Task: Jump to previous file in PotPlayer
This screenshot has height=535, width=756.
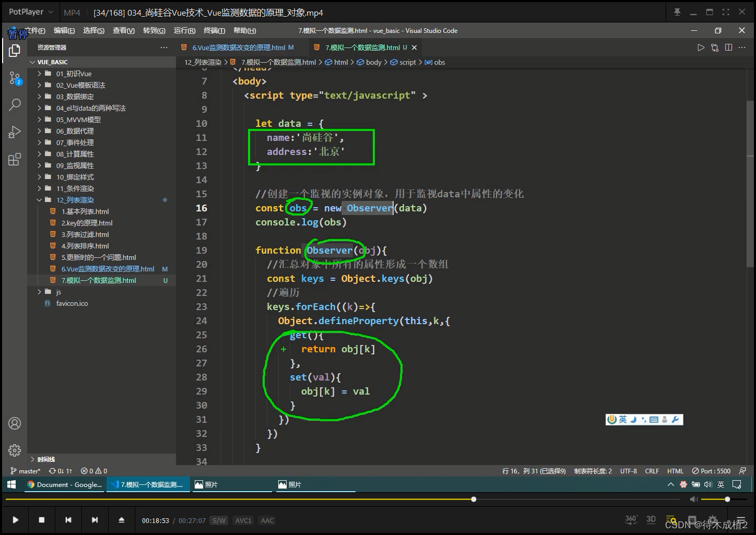Action: (x=68, y=520)
